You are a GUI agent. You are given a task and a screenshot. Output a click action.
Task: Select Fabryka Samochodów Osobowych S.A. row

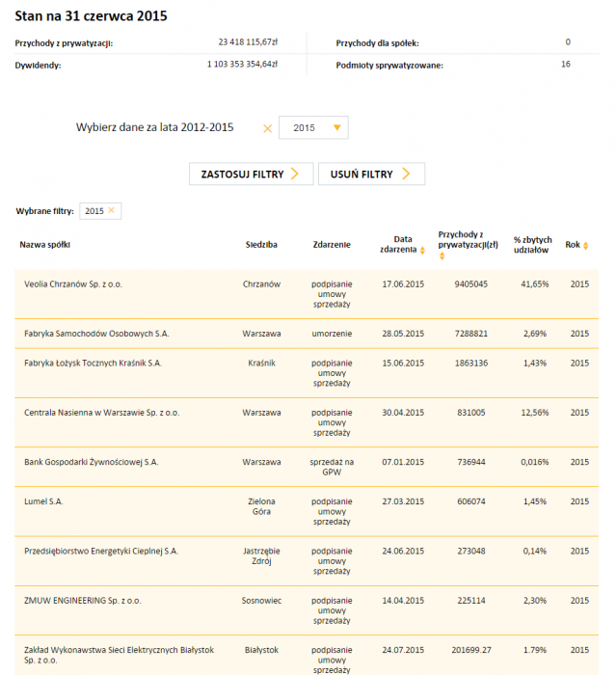307,334
